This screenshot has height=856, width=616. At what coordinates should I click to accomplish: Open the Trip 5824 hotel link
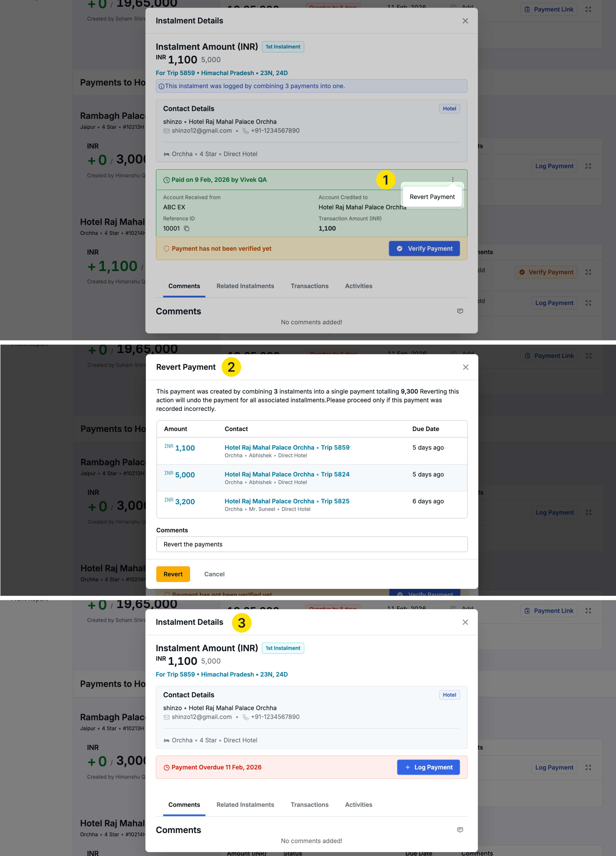click(x=287, y=474)
